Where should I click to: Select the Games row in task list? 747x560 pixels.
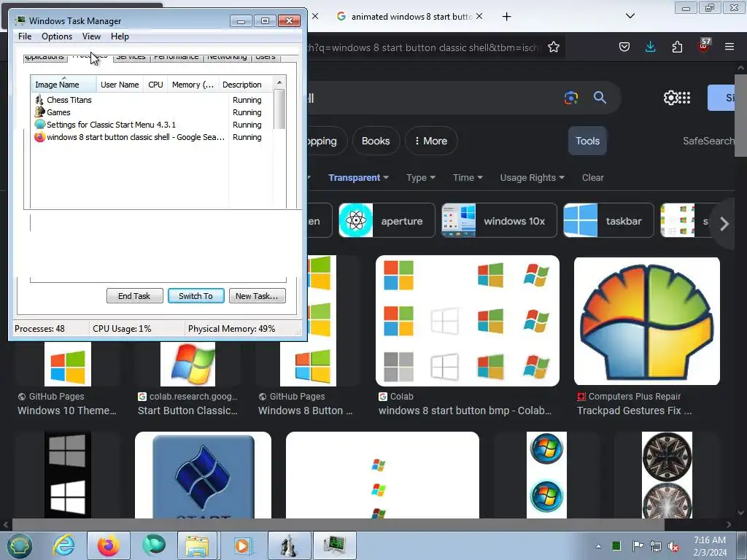click(x=152, y=112)
